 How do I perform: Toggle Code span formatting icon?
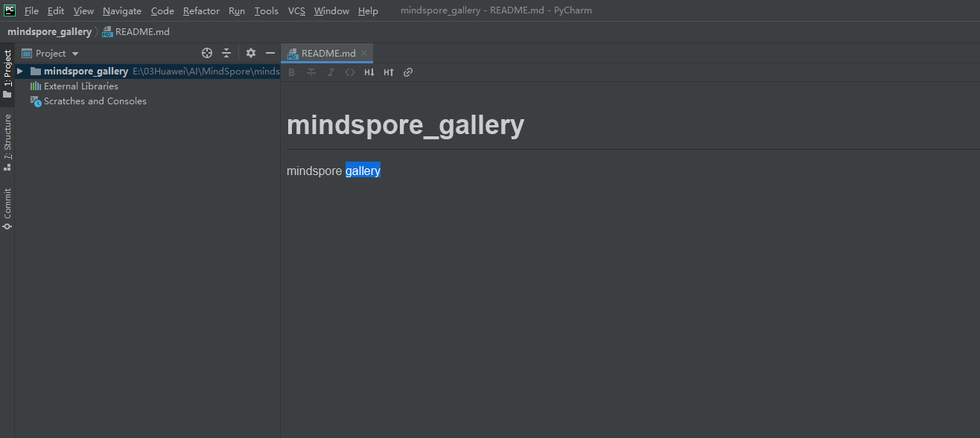[350, 72]
